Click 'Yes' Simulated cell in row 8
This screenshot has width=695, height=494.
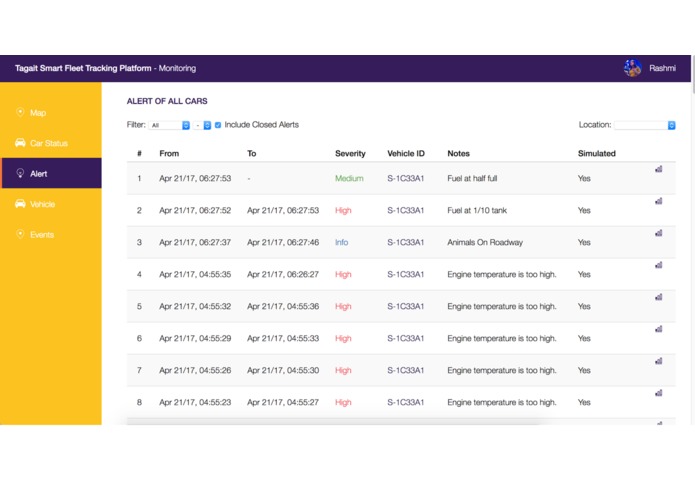584,402
